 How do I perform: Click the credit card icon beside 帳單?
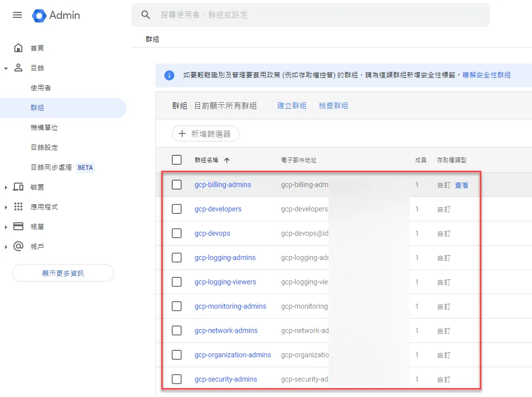18,226
